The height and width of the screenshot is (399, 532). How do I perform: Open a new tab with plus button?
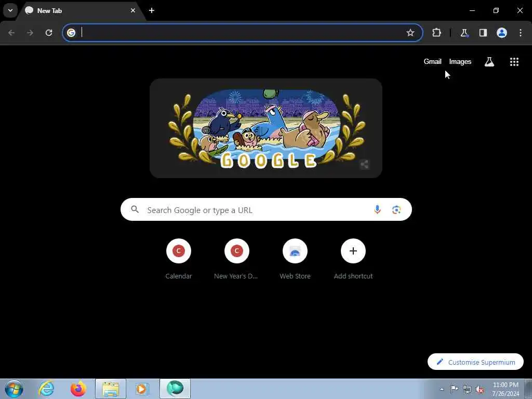(152, 10)
